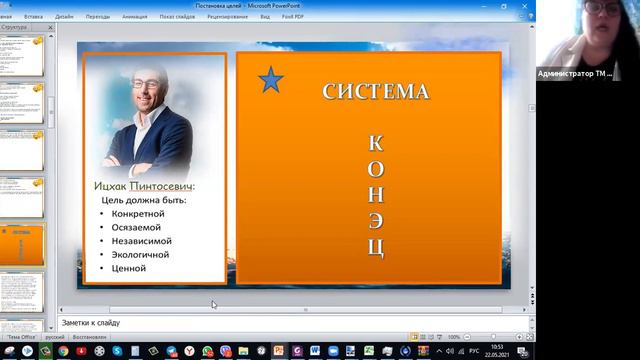Open the Дизайн ribbon tab
Image resolution: width=640 pixels, height=360 pixels.
coord(64,17)
